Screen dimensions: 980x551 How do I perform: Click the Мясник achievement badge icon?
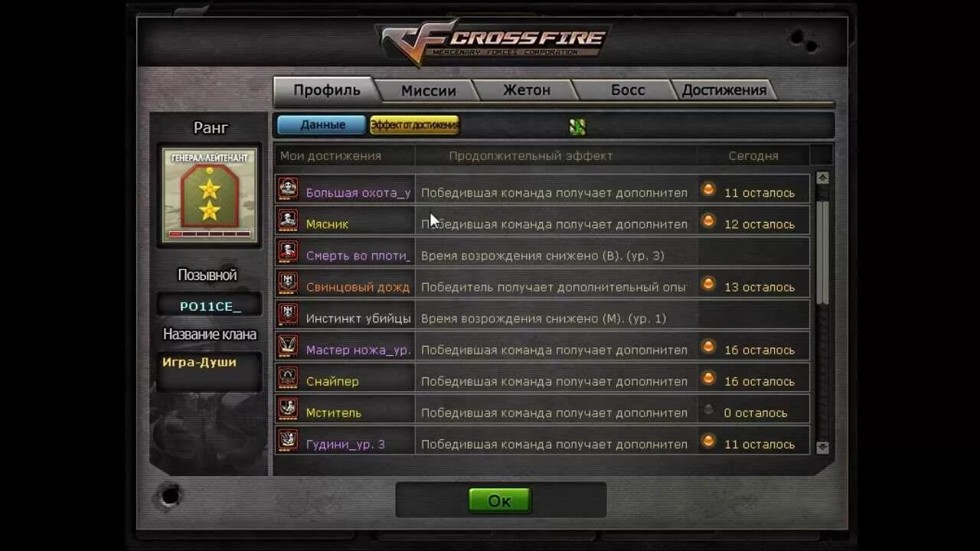pyautogui.click(x=288, y=220)
